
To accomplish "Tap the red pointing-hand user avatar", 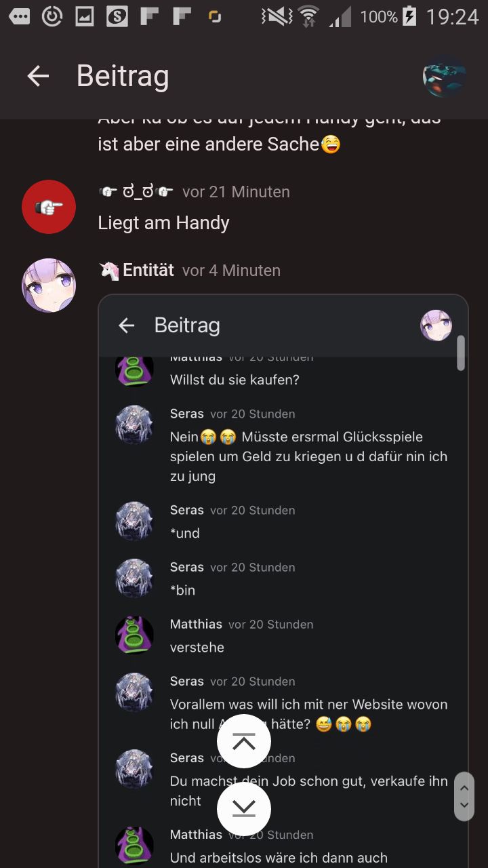I will tap(49, 207).
